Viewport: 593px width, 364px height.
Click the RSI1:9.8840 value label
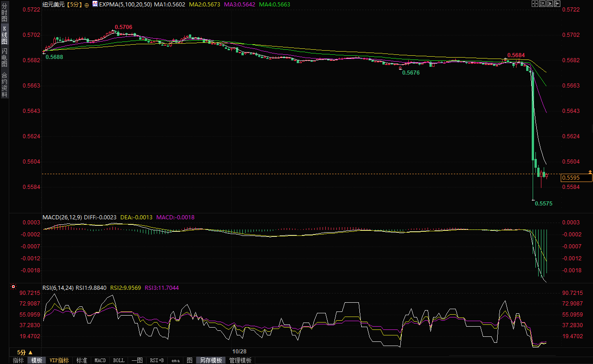91,288
